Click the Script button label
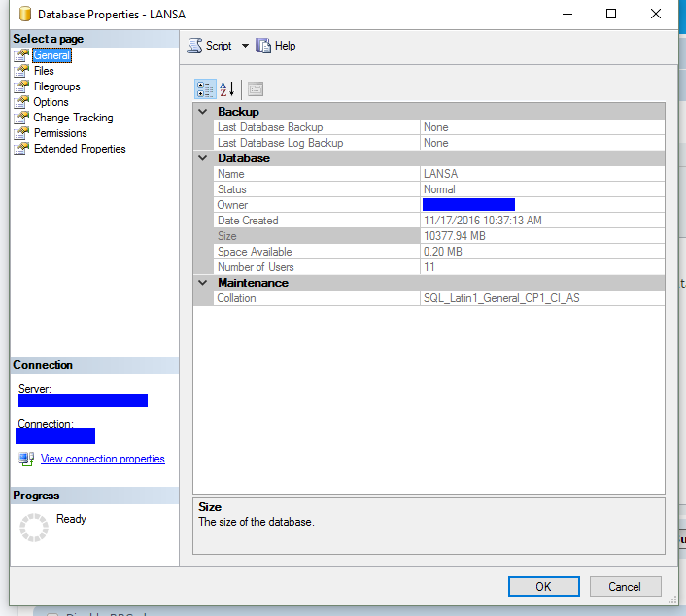Viewport: 686px width, 616px height. [219, 46]
